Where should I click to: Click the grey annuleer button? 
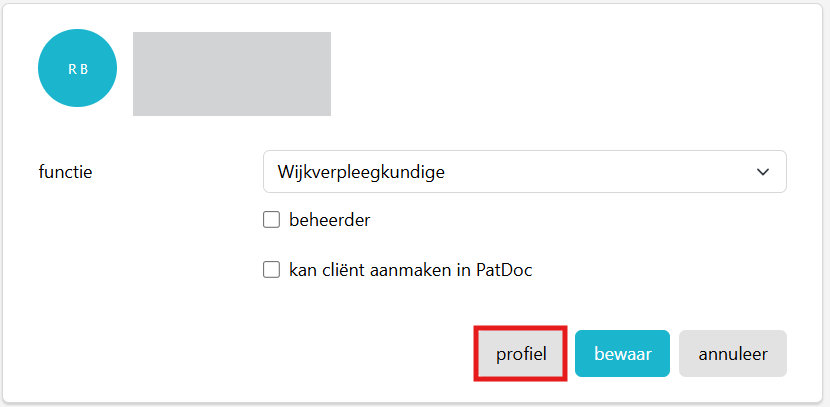click(x=733, y=354)
